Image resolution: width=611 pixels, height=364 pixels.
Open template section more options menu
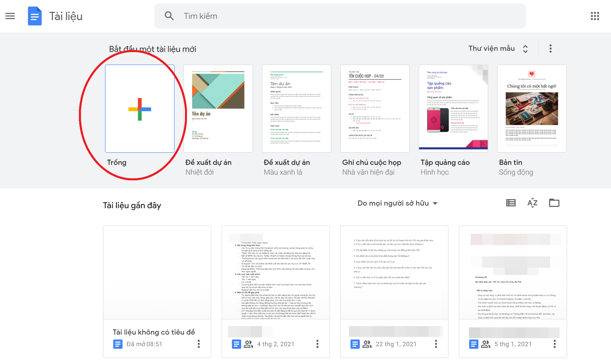[x=550, y=48]
